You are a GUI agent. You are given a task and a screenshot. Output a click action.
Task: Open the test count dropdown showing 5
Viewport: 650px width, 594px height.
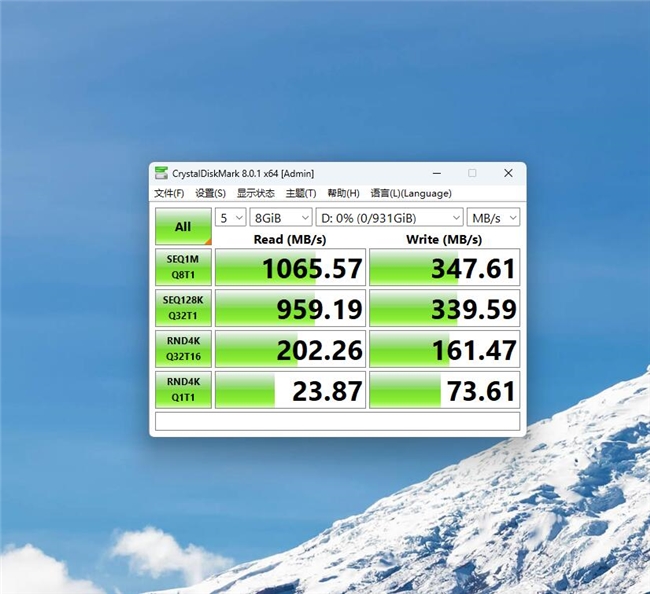click(230, 217)
